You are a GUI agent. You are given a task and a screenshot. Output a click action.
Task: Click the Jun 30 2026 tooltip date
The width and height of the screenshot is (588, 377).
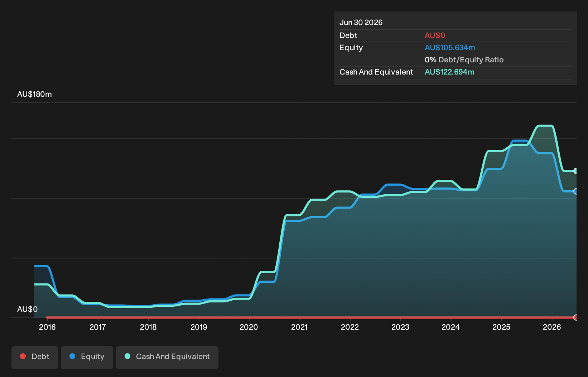361,23
